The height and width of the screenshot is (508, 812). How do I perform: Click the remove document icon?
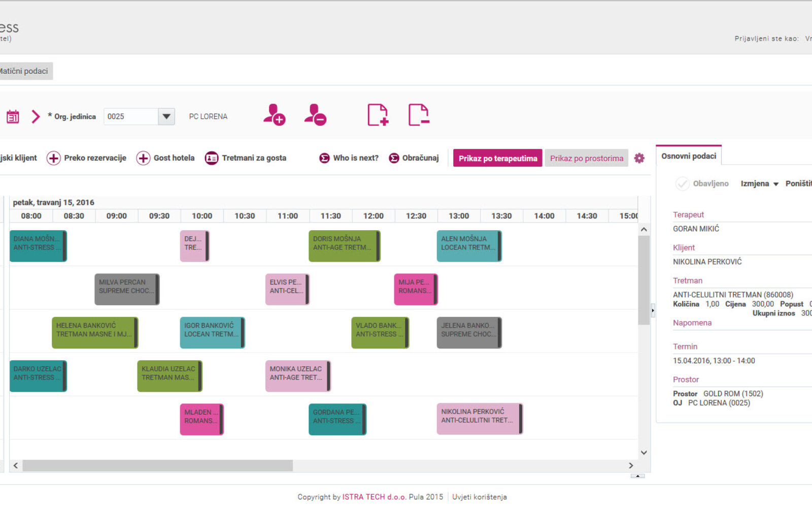[419, 115]
